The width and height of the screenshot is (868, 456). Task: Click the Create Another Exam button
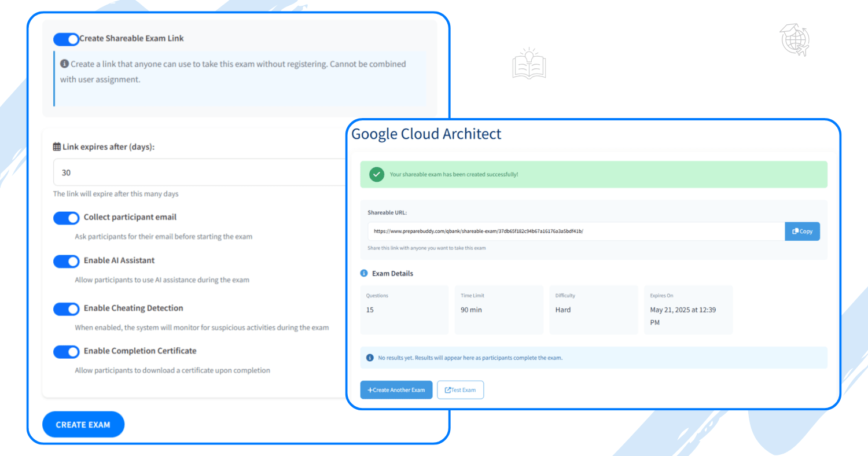pos(396,390)
